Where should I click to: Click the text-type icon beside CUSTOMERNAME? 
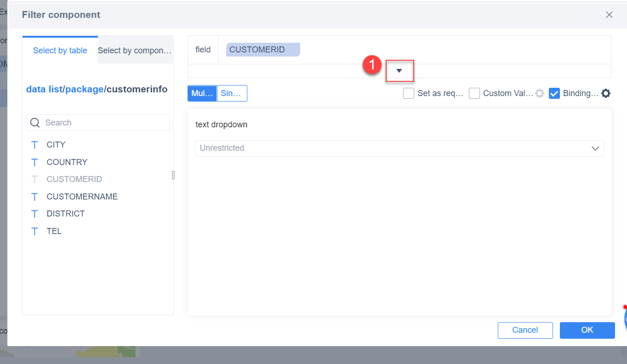tap(34, 197)
